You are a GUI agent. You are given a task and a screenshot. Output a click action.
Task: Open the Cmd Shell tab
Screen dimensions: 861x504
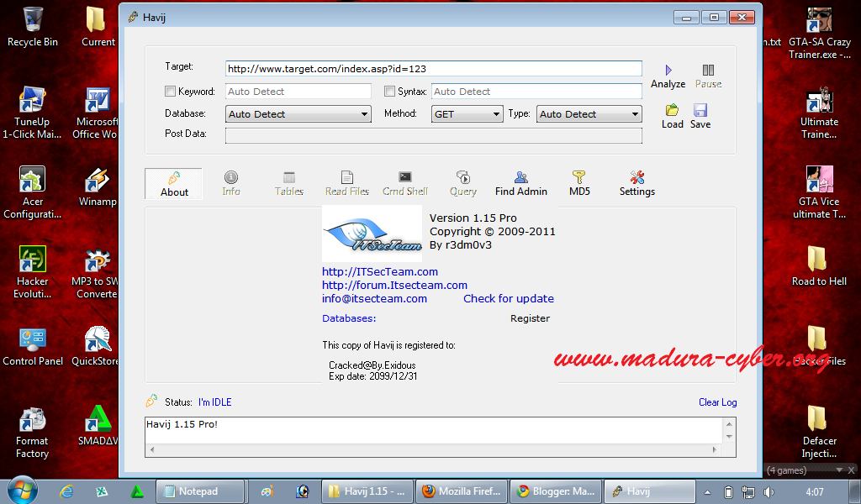pyautogui.click(x=405, y=184)
